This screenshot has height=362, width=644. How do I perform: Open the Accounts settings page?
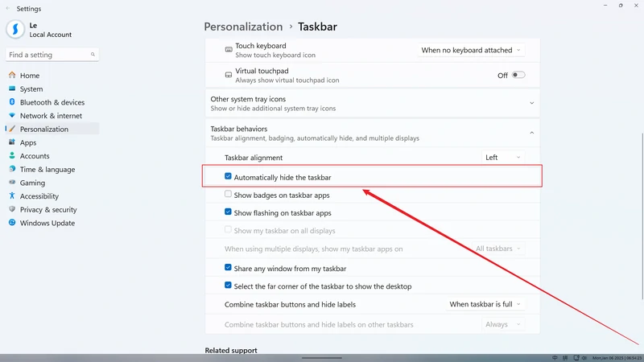[x=35, y=156]
